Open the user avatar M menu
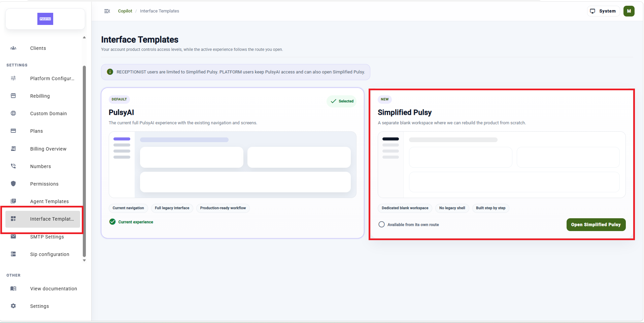This screenshot has width=644, height=323. coord(629,11)
